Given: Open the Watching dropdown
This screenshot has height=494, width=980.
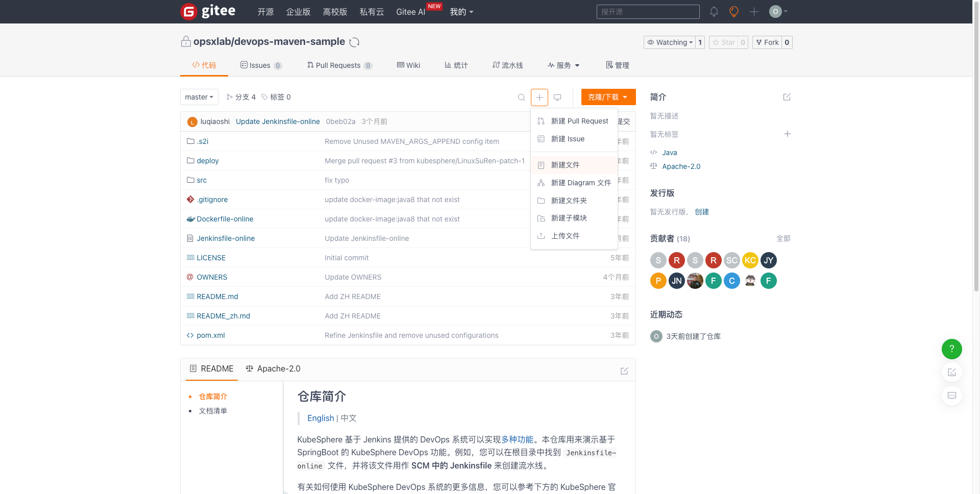Looking at the screenshot, I should (x=670, y=42).
